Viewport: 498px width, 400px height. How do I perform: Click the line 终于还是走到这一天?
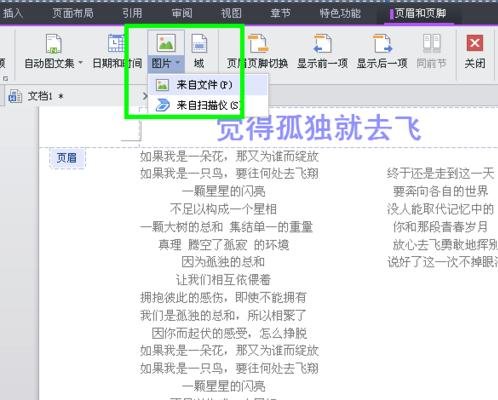[440, 174]
